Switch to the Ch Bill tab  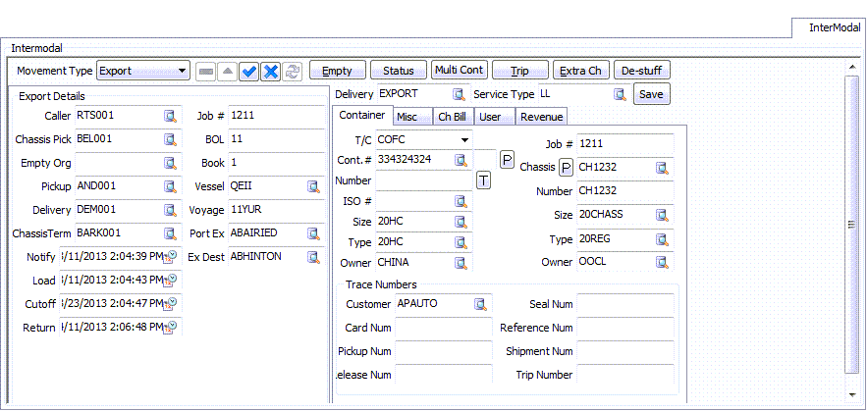[452, 117]
